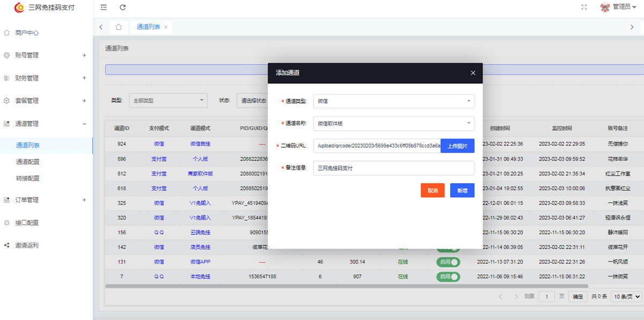Click the orange 取消 button
Viewport: 644px width, 320px height.
coord(433,191)
